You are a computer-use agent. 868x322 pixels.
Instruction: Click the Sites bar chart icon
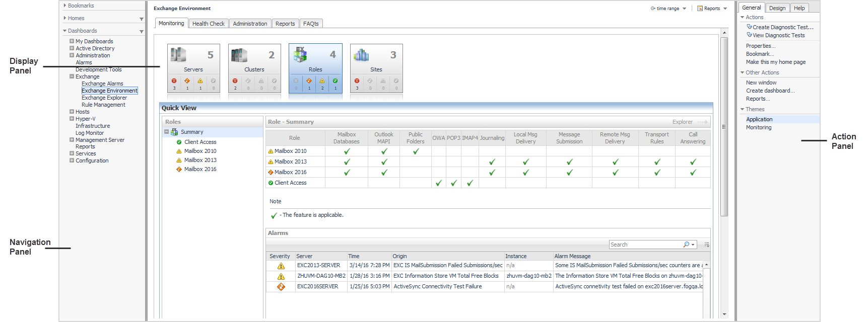[361, 55]
